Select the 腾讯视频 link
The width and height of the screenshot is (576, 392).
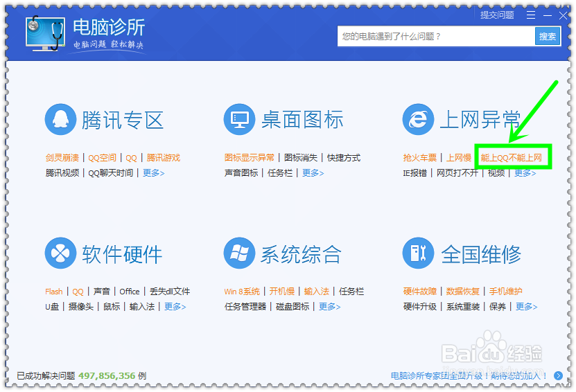(62, 172)
